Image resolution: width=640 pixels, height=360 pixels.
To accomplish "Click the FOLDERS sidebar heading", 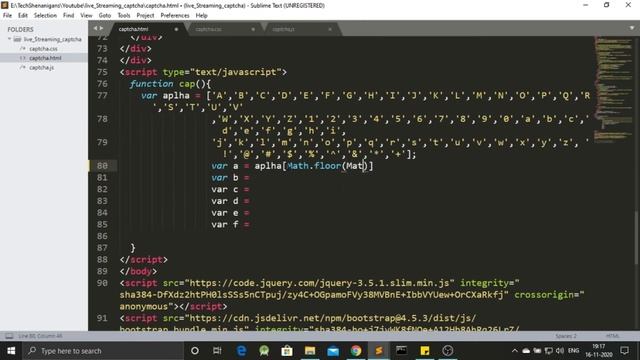I will pyautogui.click(x=20, y=29).
